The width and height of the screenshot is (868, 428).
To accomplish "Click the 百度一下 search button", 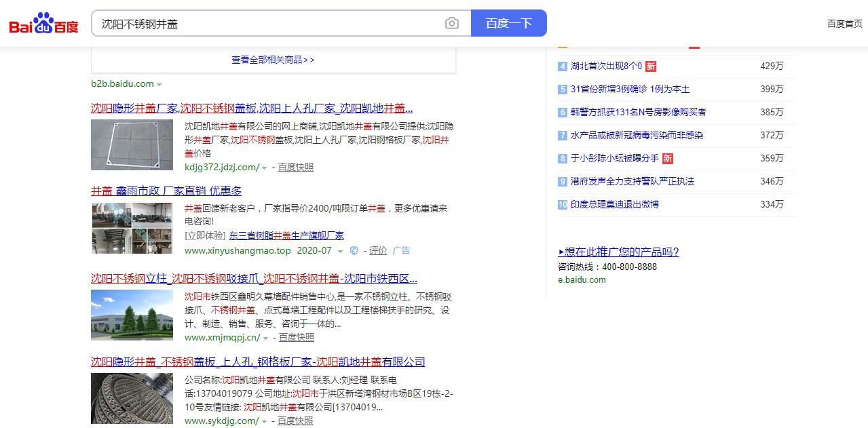I will tap(509, 23).
